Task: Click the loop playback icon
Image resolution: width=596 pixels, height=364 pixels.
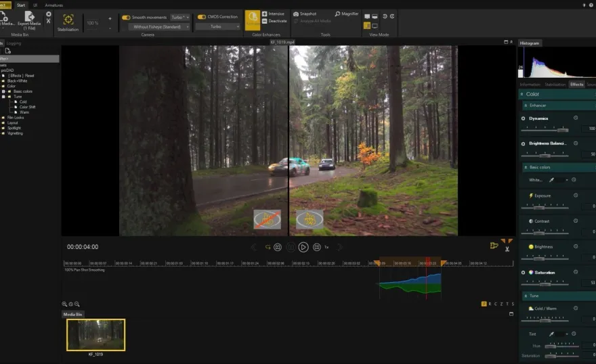Action: pos(268,247)
